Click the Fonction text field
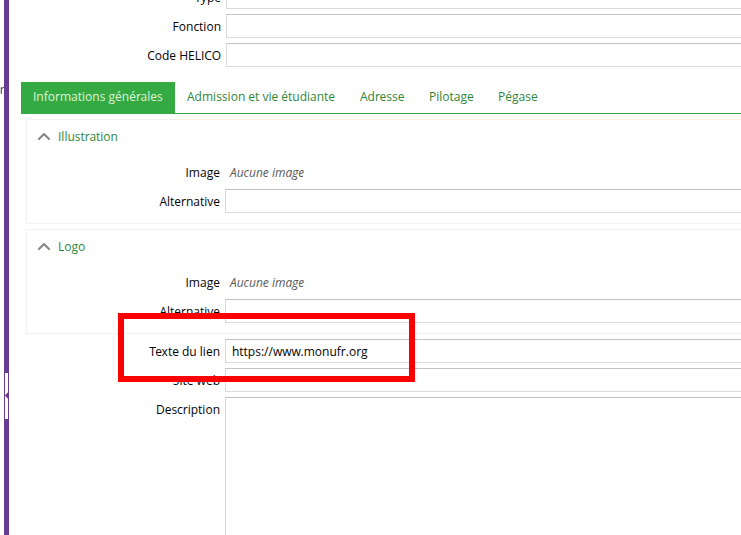Image resolution: width=741 pixels, height=535 pixels. [482, 26]
